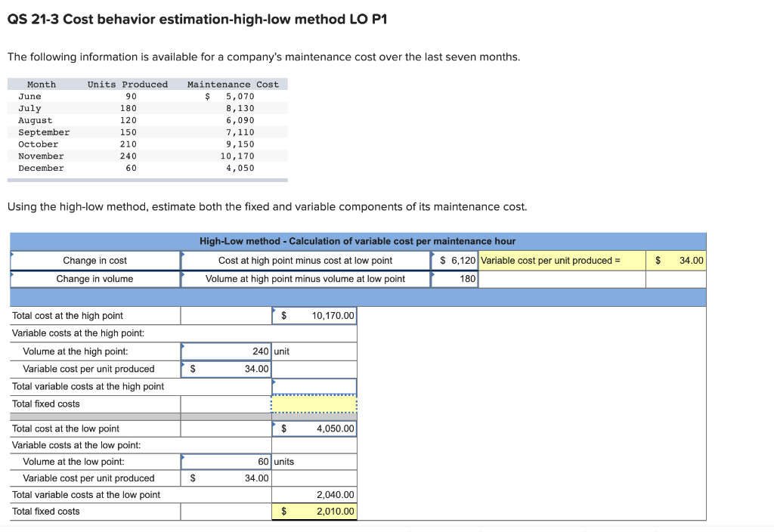Click the Volume at high point minus volume cell
The height and width of the screenshot is (532, 774).
point(305,277)
